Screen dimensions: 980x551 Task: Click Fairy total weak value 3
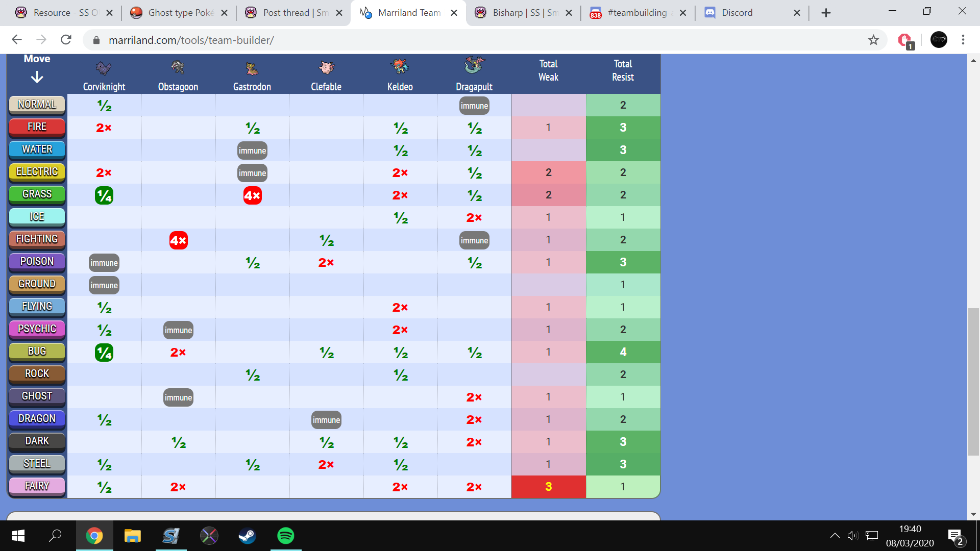click(x=549, y=487)
